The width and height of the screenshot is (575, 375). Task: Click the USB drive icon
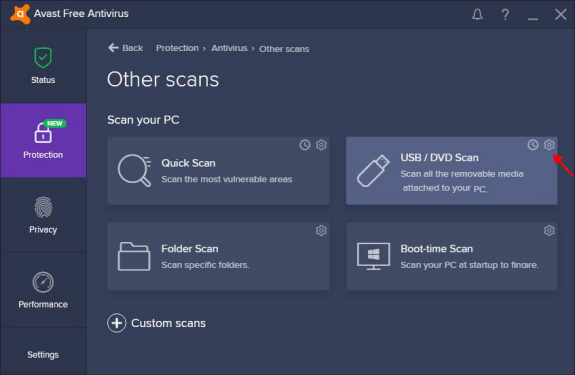[x=373, y=171]
